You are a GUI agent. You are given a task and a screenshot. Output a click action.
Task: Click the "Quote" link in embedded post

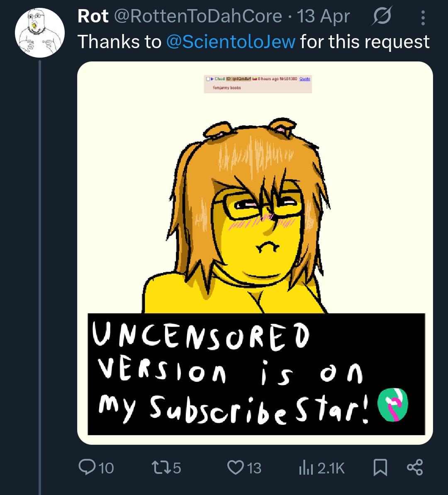pos(305,79)
